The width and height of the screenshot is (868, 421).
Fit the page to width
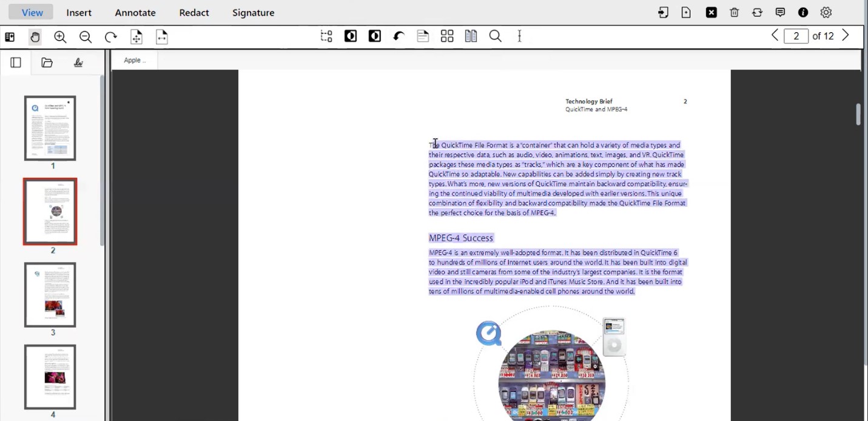(x=161, y=37)
